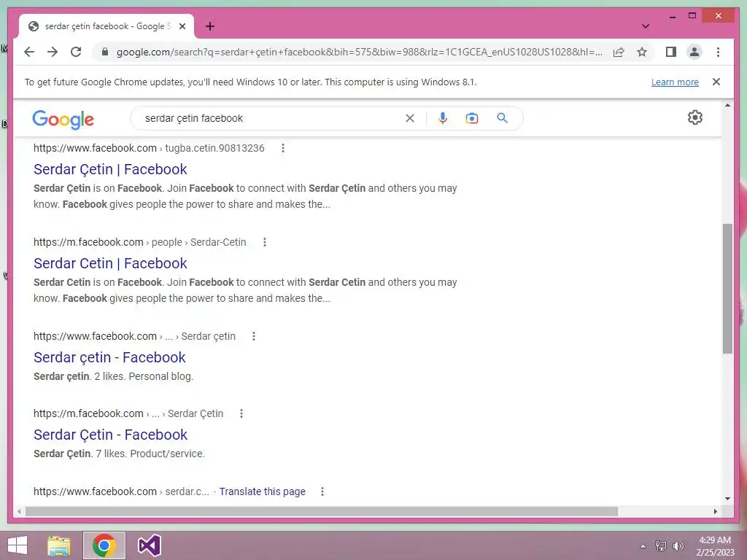Click the address bar URL
The image size is (747, 560).
[x=359, y=52]
